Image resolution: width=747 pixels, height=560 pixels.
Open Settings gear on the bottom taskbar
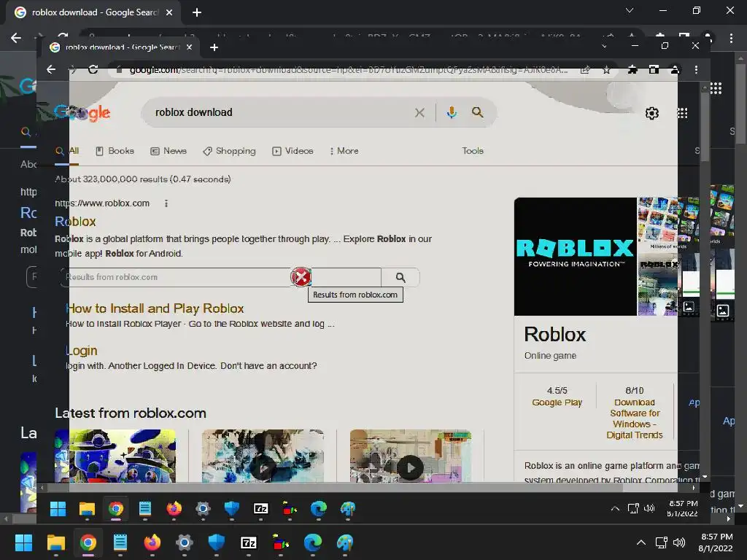coord(185,542)
